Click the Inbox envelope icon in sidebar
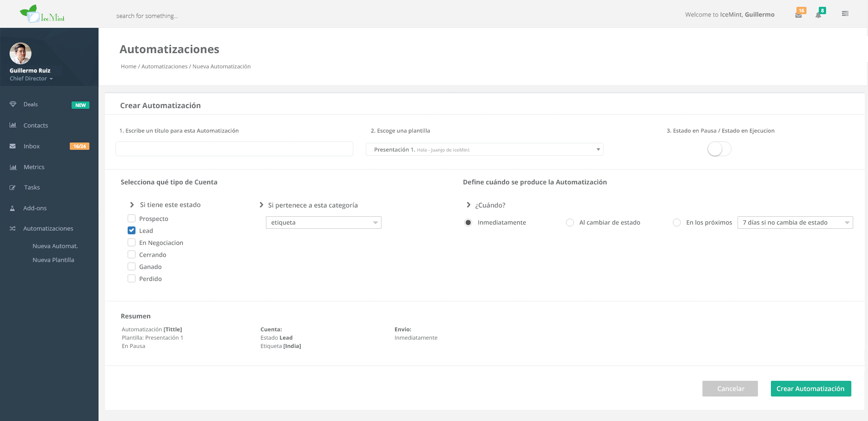 click(13, 146)
